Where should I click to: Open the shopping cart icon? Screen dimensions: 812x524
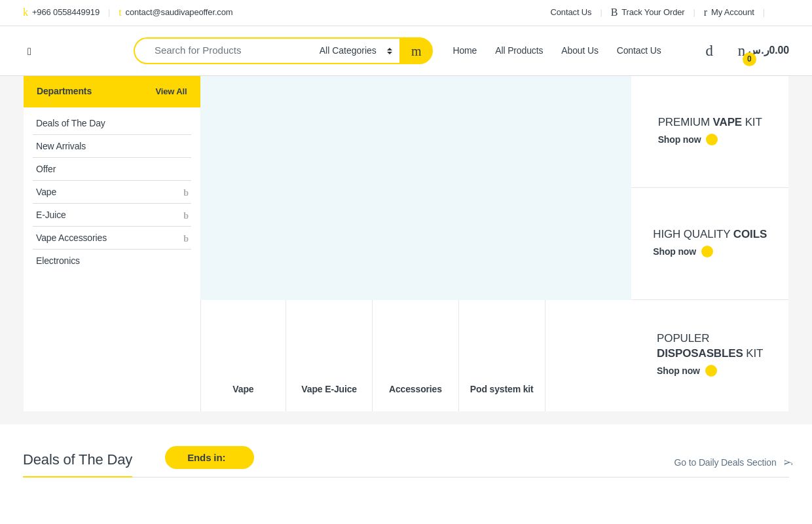(x=742, y=51)
